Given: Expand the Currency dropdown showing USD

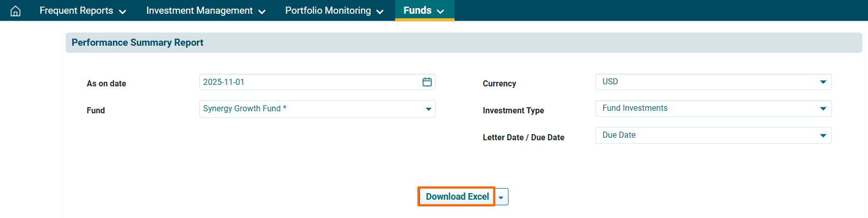Looking at the screenshot, I should [713, 82].
